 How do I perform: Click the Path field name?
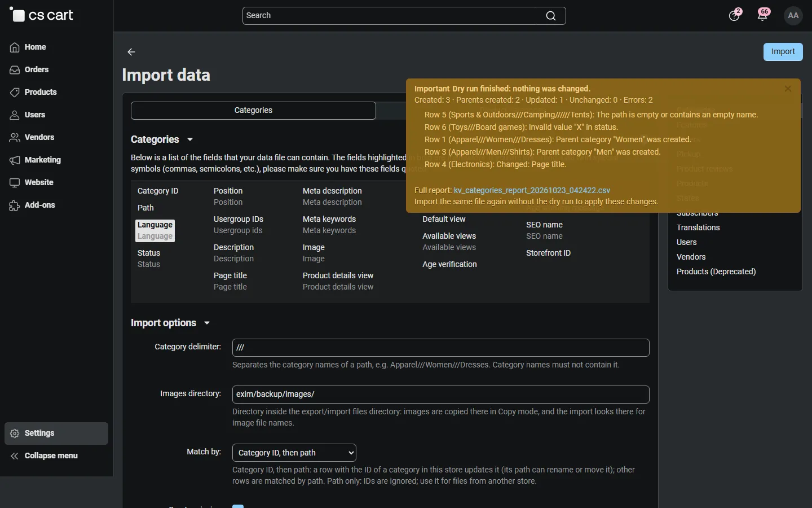click(145, 208)
